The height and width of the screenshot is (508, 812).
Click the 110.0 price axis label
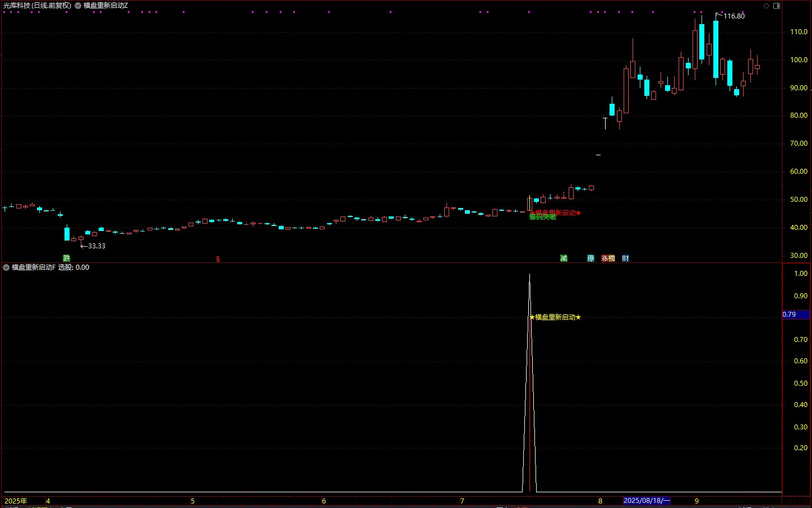click(799, 32)
